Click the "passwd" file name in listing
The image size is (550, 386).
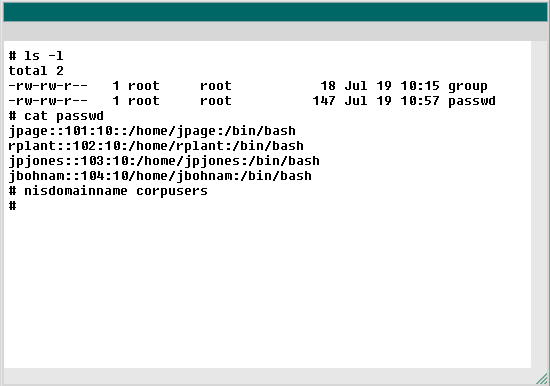(x=472, y=101)
